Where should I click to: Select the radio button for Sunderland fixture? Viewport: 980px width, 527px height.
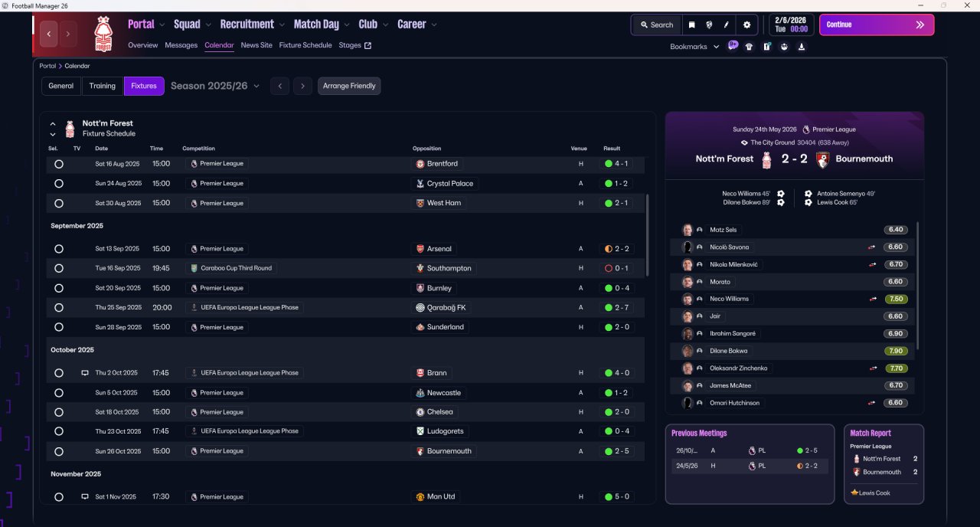(59, 328)
